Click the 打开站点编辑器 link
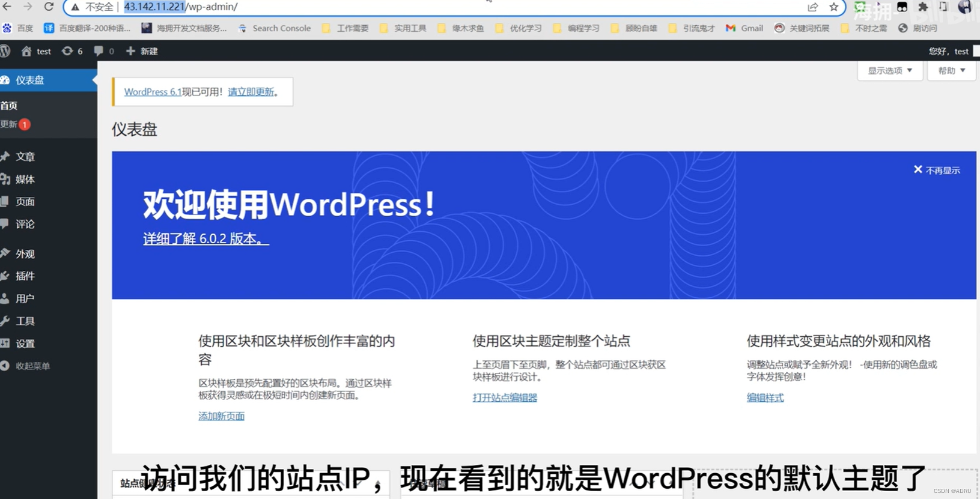 [x=505, y=398]
